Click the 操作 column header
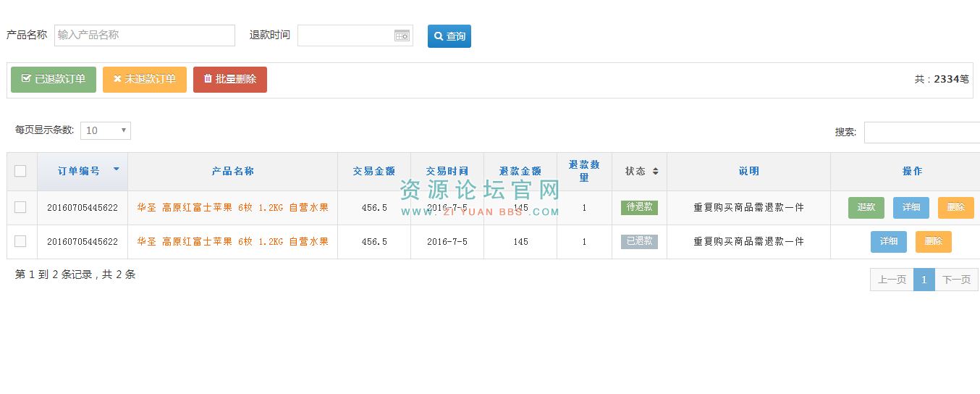Screen dimensions: 980x394 pyautogui.click(x=905, y=172)
